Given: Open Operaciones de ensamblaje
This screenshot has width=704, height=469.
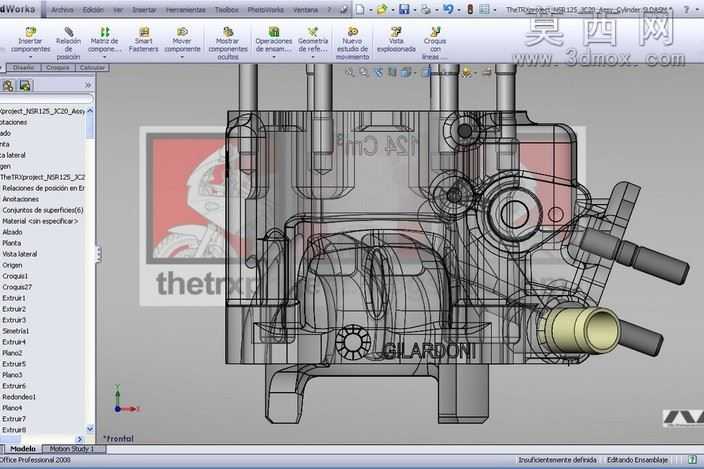Looking at the screenshot, I should (x=274, y=40).
